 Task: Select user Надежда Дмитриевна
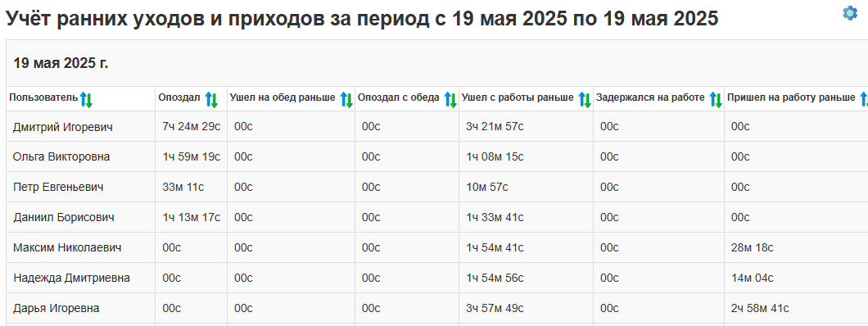point(71,278)
